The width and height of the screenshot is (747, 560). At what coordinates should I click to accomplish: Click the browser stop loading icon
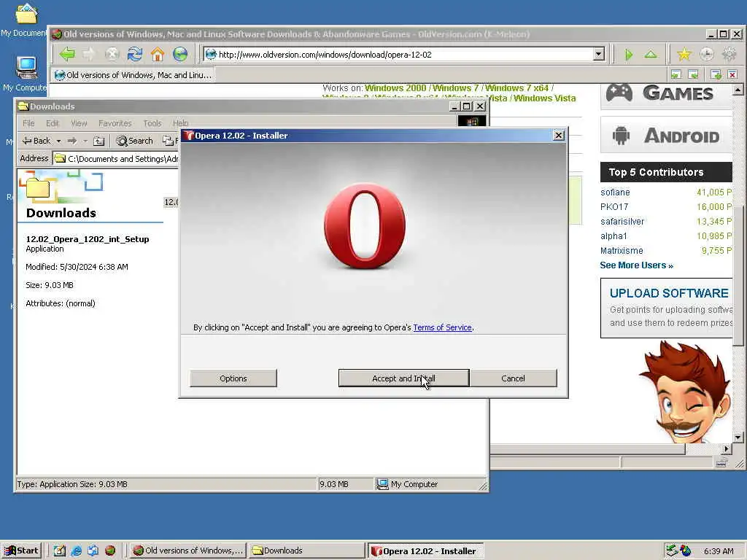click(x=112, y=54)
